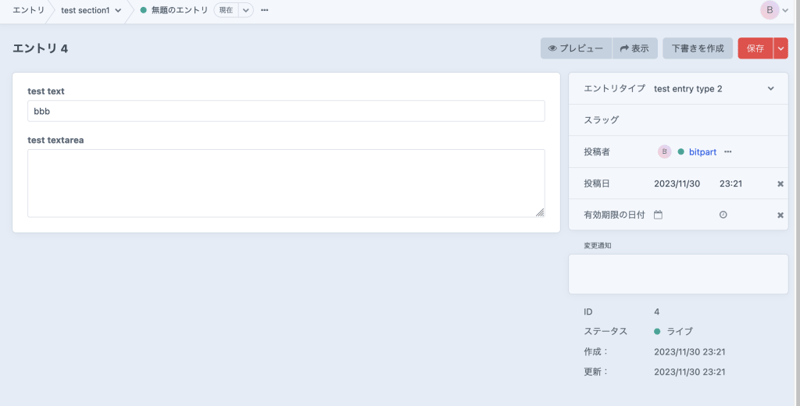Clear the expiry date with the X icon
Viewport: 800px width, 406px height.
pos(780,215)
